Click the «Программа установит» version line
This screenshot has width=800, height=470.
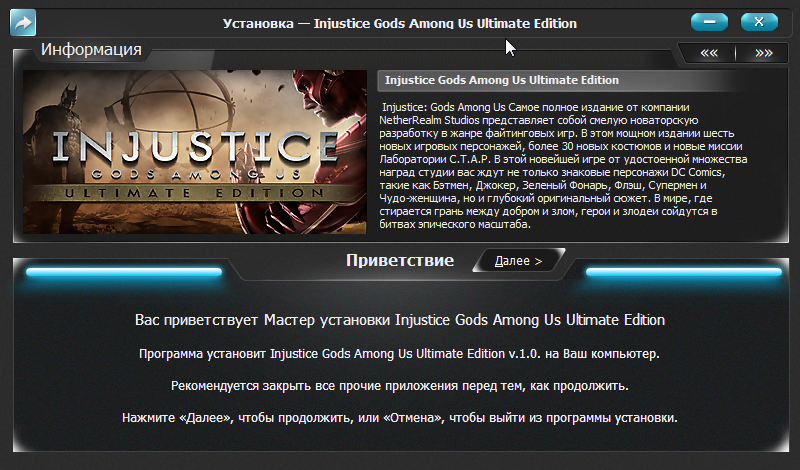click(x=399, y=354)
